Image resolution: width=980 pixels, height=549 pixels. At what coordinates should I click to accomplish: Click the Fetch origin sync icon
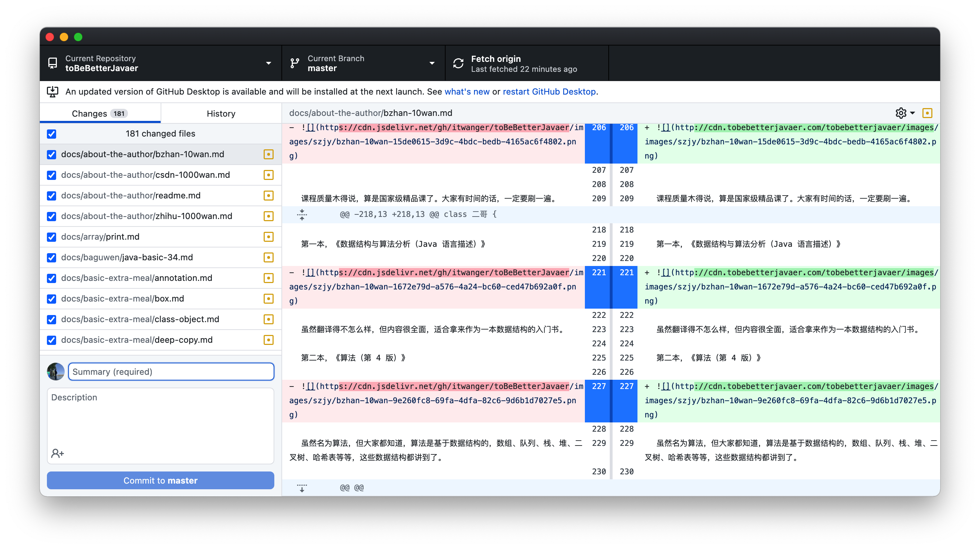(458, 63)
